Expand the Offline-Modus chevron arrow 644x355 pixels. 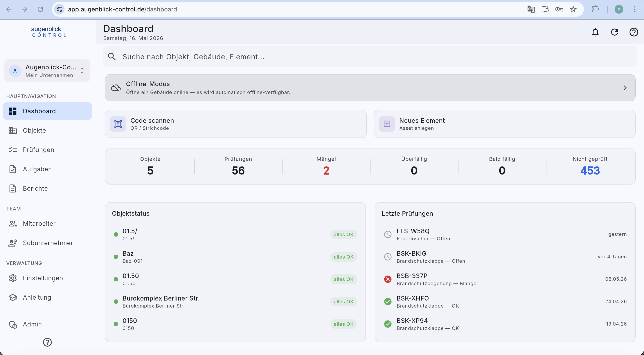625,88
